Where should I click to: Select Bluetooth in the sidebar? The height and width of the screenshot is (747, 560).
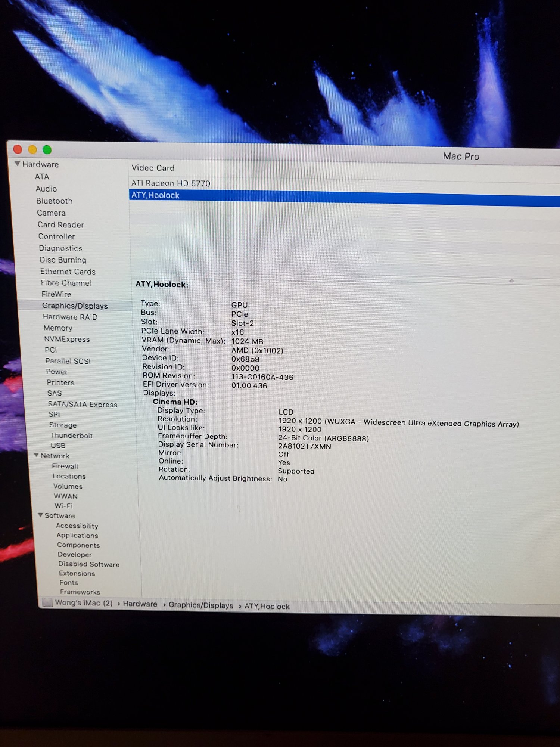pyautogui.click(x=55, y=201)
